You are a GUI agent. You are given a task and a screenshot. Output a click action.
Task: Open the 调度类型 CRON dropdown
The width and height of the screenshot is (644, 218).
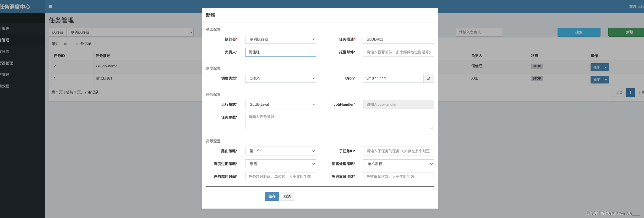[280, 78]
